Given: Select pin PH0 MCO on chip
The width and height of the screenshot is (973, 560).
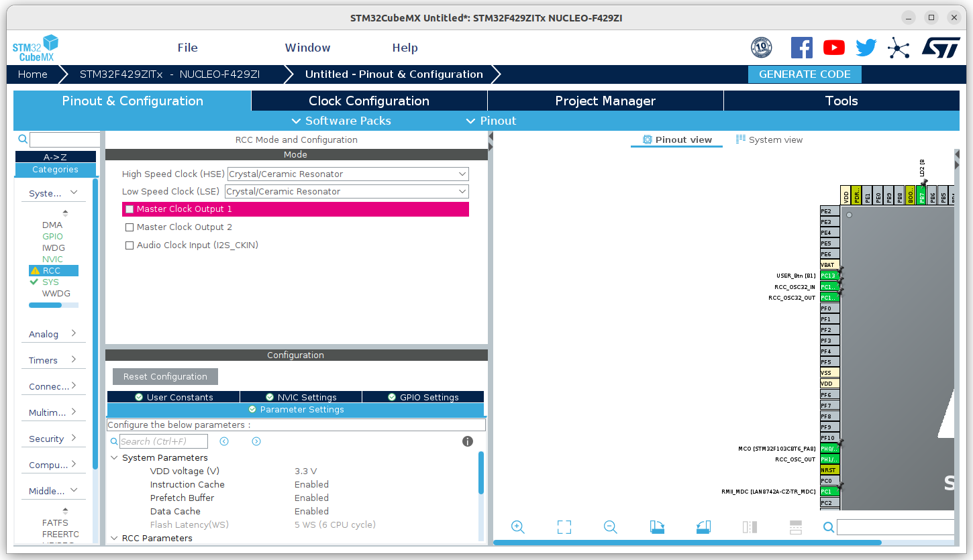Looking at the screenshot, I should 829,449.
